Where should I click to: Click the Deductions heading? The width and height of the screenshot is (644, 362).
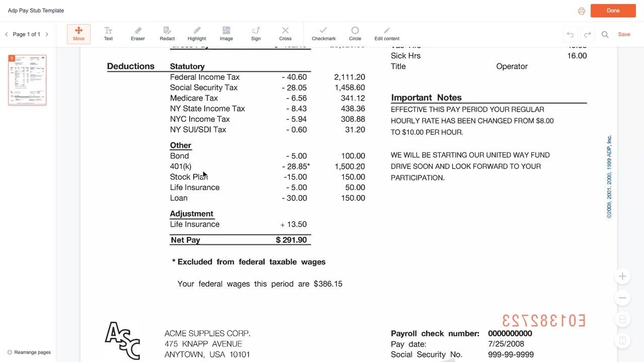tap(131, 66)
